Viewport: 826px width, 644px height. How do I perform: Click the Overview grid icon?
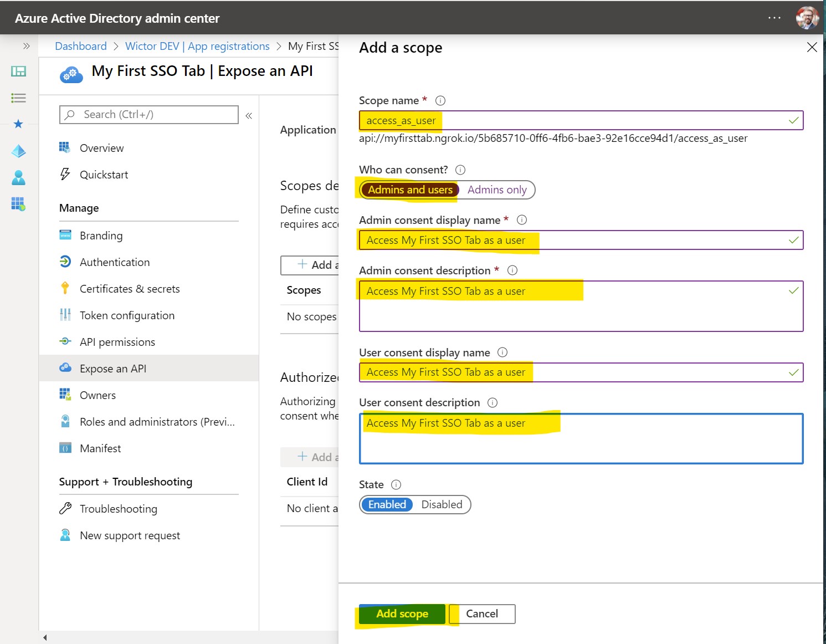(x=65, y=147)
